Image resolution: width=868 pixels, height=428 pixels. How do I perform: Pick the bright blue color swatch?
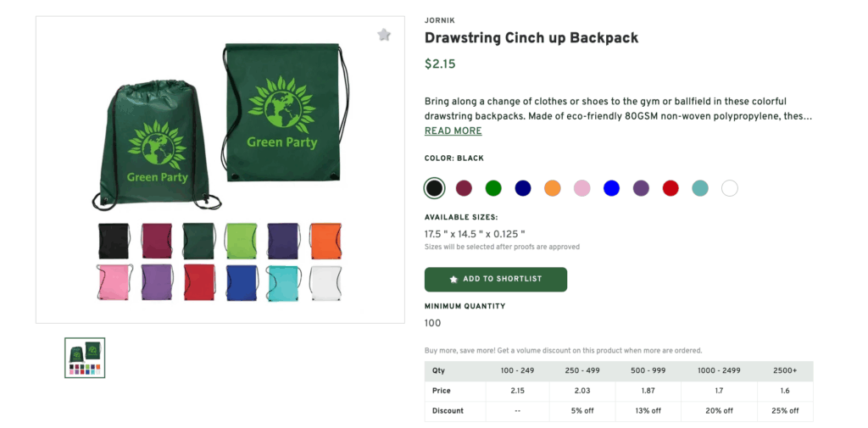[611, 188]
